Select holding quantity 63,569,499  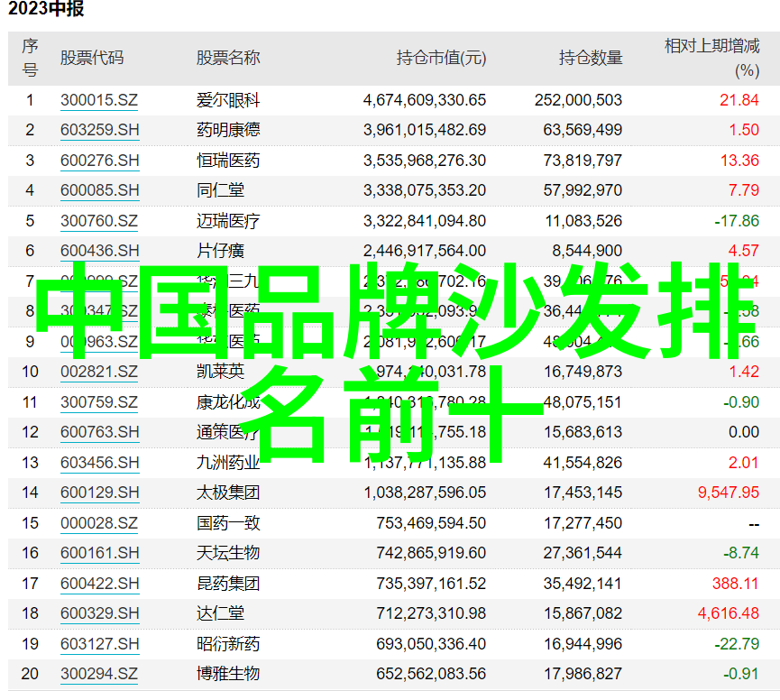pyautogui.click(x=583, y=130)
